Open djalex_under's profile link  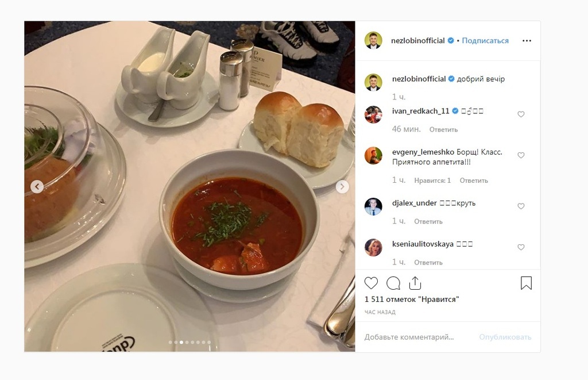coord(415,203)
